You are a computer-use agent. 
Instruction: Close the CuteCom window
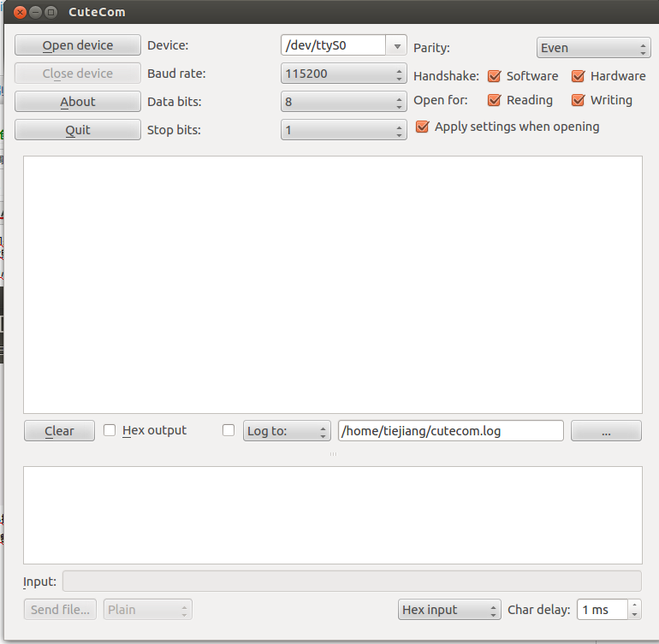click(20, 12)
